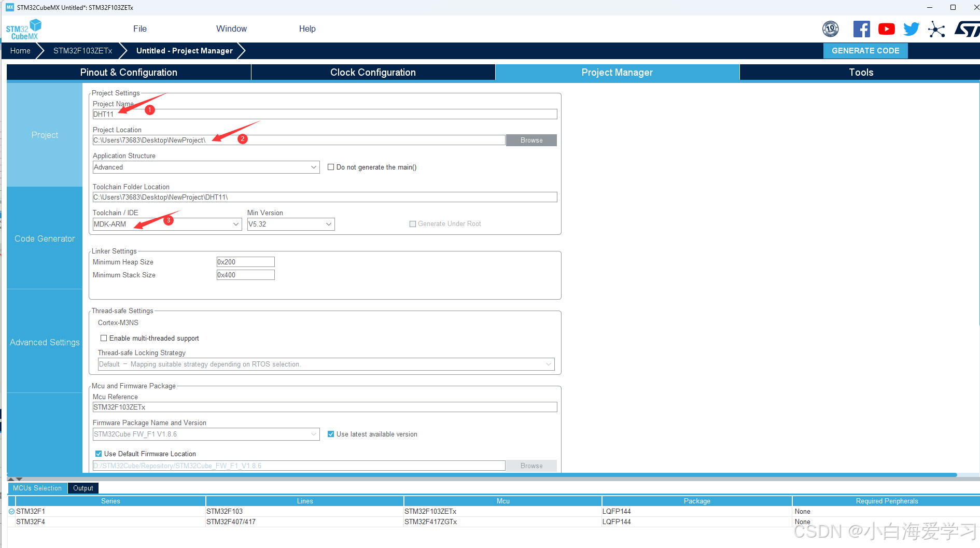Click the Project Location input field
The width and height of the screenshot is (980, 548).
pyautogui.click(x=299, y=140)
